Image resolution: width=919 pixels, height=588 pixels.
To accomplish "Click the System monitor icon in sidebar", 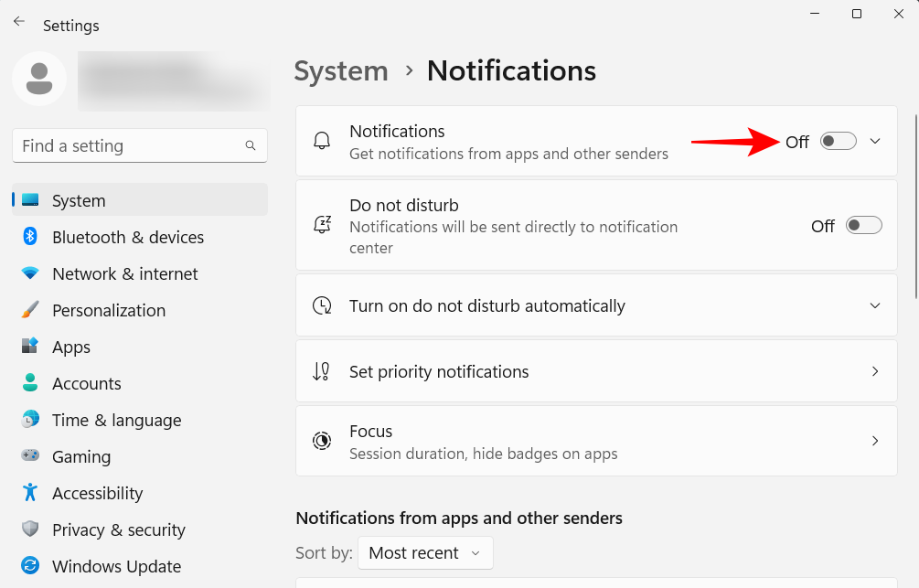I will [30, 200].
